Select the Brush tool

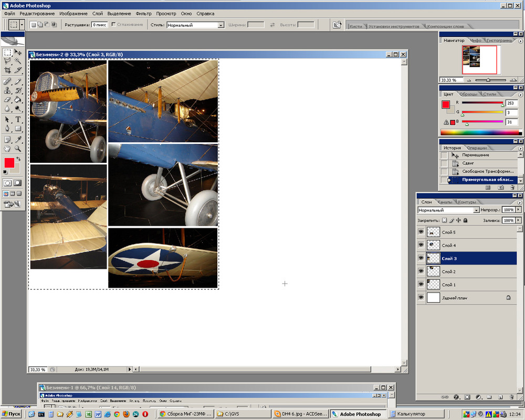pyautogui.click(x=18, y=81)
